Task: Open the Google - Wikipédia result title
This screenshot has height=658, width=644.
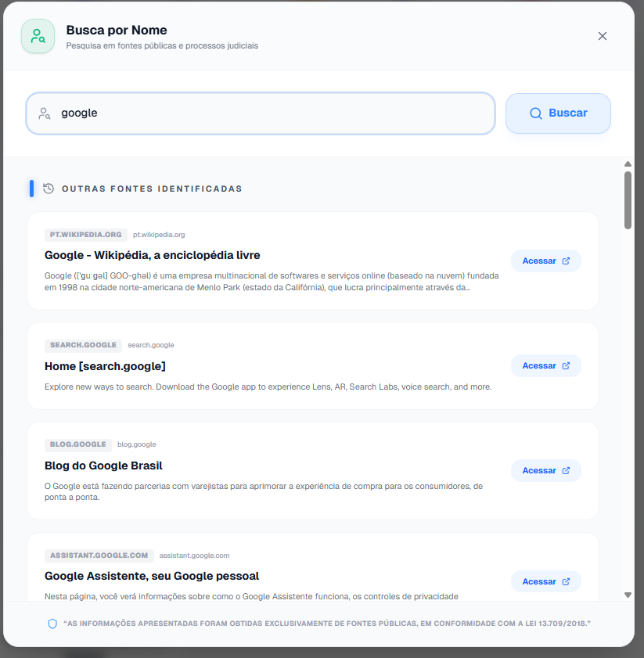Action: click(x=153, y=255)
